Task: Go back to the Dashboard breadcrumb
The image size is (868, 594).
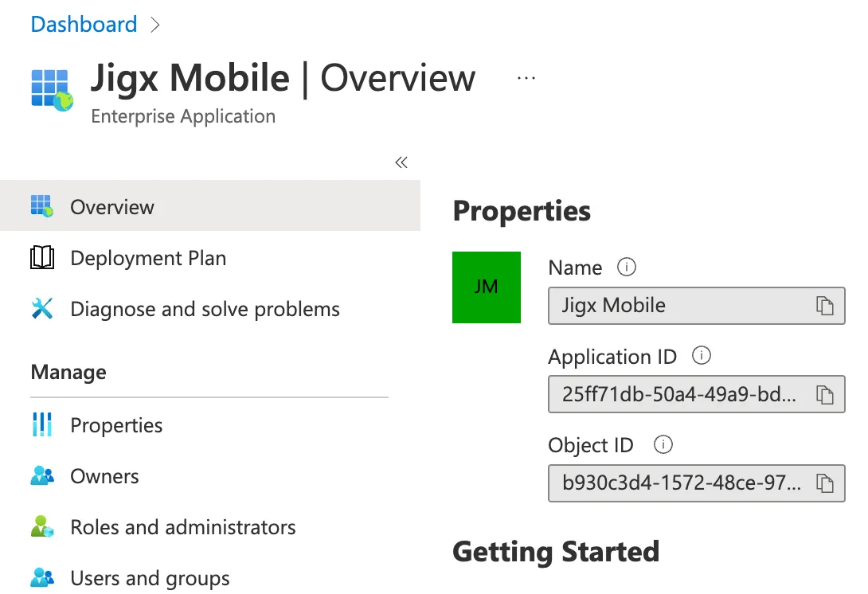Action: point(84,25)
